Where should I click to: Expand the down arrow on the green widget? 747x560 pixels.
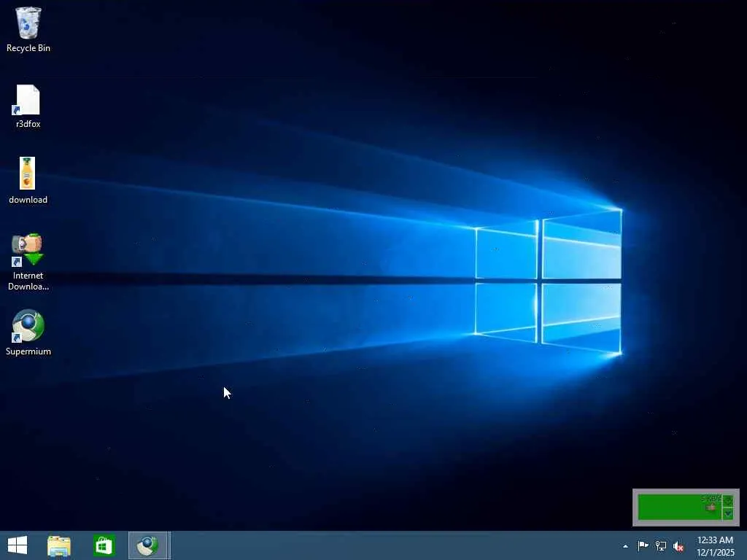click(728, 514)
